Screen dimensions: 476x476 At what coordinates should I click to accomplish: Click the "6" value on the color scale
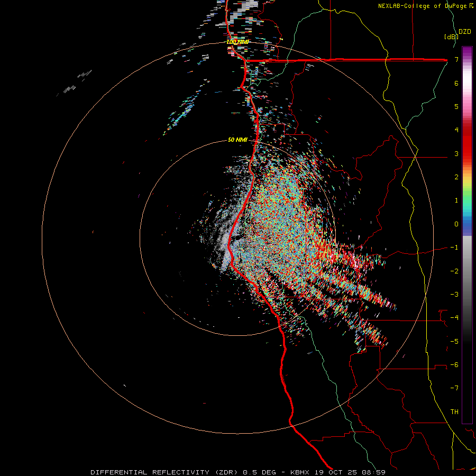(456, 83)
